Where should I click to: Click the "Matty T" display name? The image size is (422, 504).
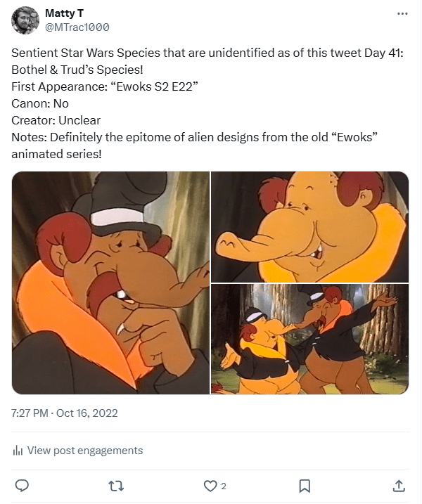pyautogui.click(x=64, y=13)
